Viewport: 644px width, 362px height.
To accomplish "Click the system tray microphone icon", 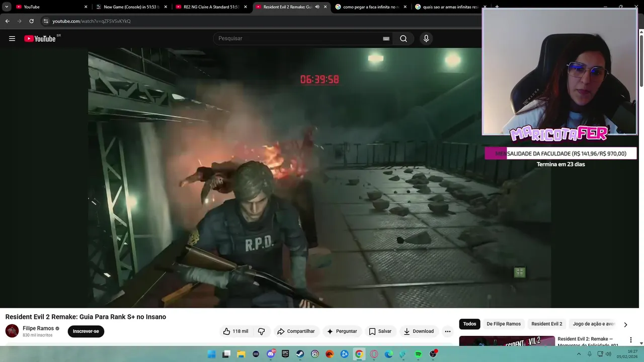I will (x=590, y=354).
